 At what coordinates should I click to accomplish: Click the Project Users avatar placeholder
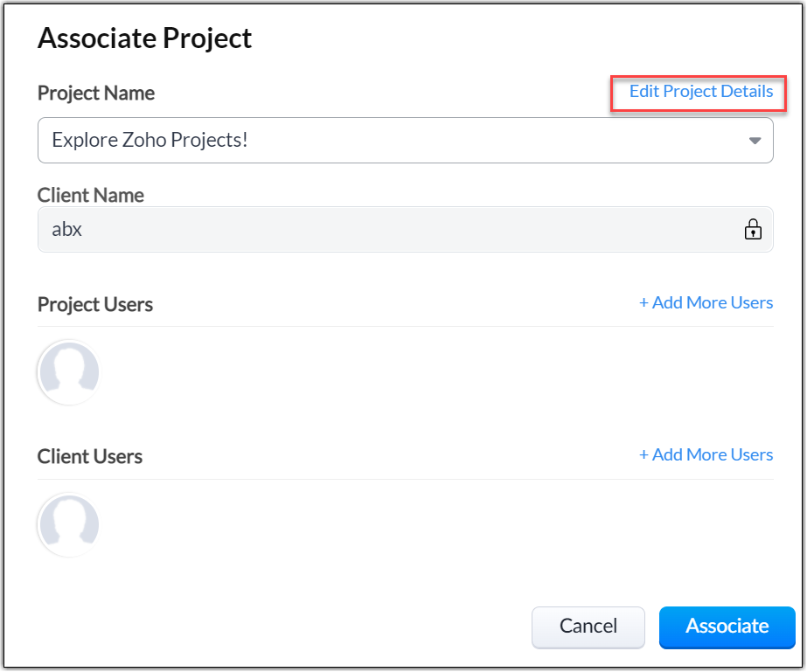pos(68,372)
